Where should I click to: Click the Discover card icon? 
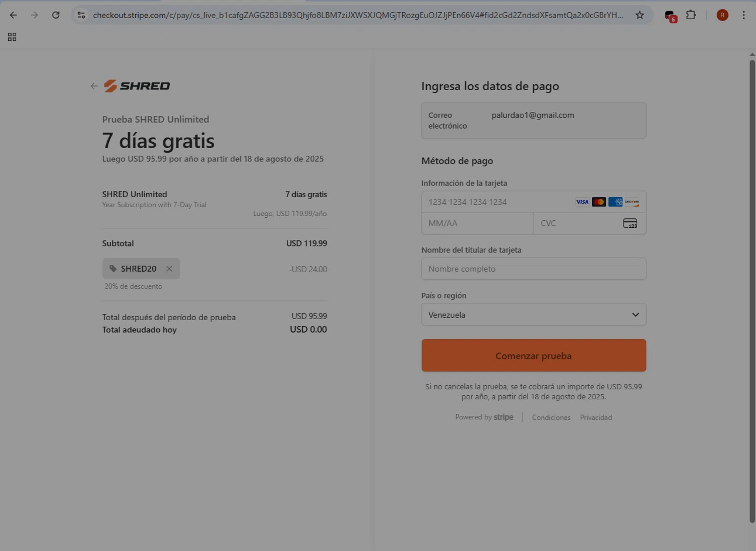click(632, 202)
